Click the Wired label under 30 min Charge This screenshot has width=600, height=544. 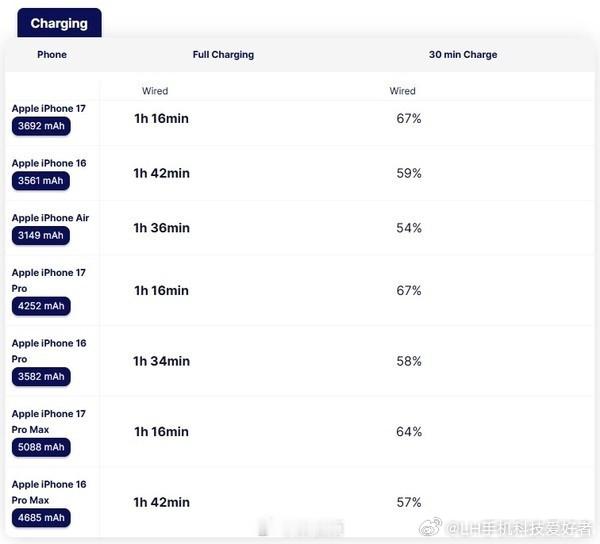403,91
